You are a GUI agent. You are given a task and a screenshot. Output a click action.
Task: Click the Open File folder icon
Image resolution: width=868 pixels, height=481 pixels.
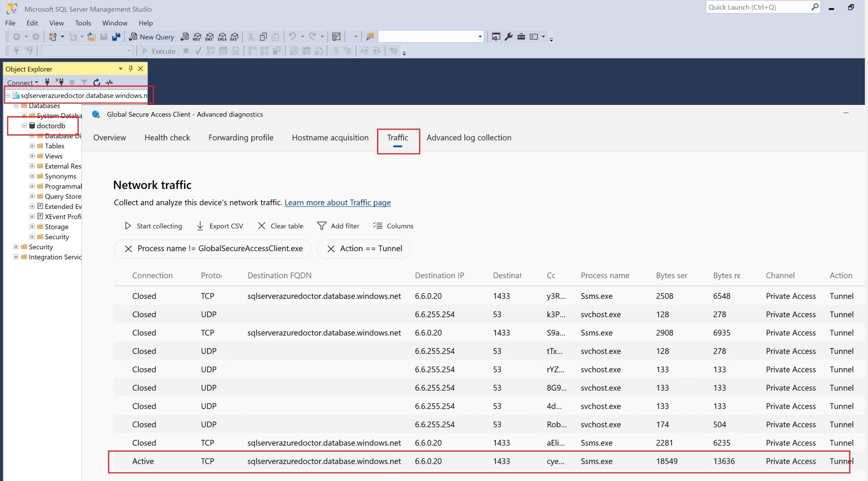(91, 37)
